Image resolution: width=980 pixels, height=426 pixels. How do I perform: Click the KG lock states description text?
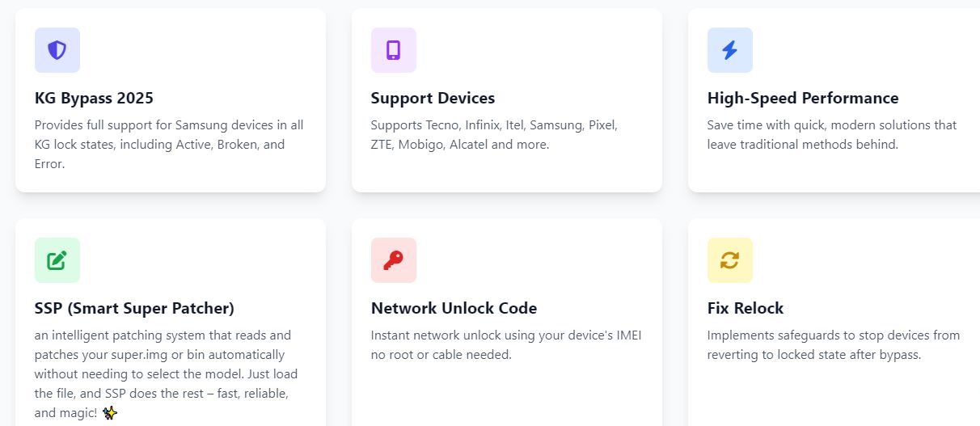pyautogui.click(x=168, y=145)
